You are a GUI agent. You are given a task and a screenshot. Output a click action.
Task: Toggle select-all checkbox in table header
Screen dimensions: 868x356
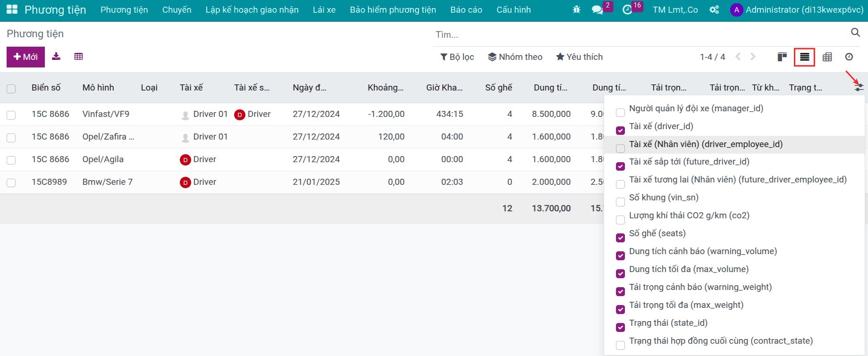pyautogui.click(x=11, y=88)
